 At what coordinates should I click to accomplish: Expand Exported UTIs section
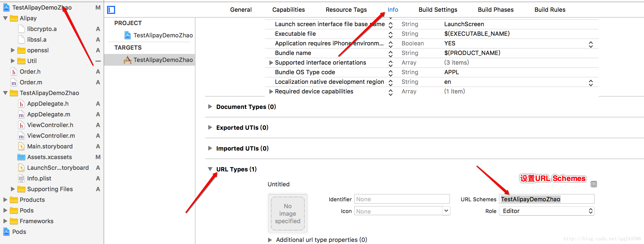coord(210,128)
